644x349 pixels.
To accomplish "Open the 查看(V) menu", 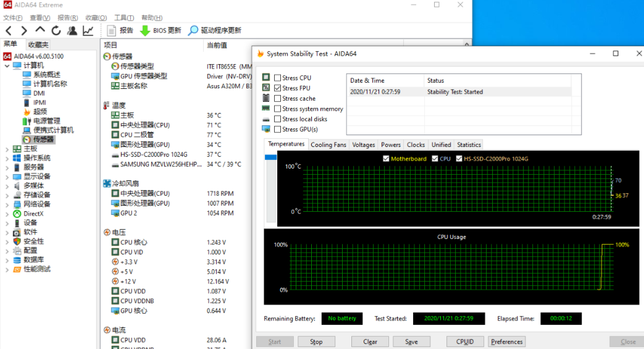I will [40, 18].
